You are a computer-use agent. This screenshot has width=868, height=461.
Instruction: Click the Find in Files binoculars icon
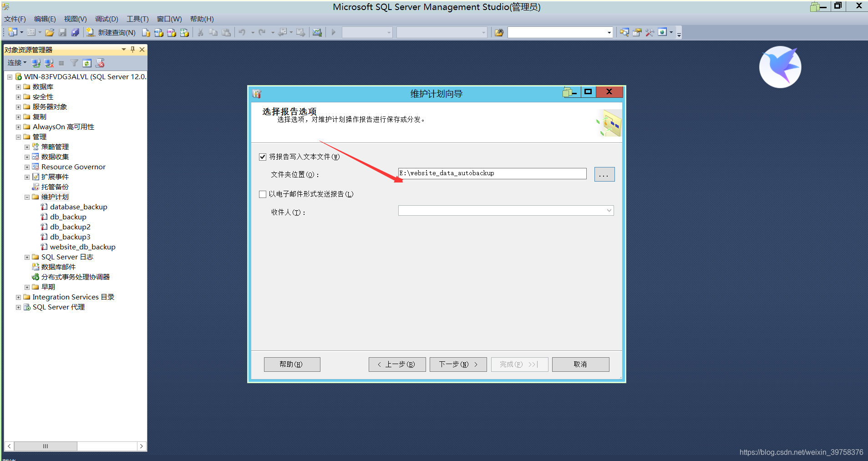click(499, 32)
